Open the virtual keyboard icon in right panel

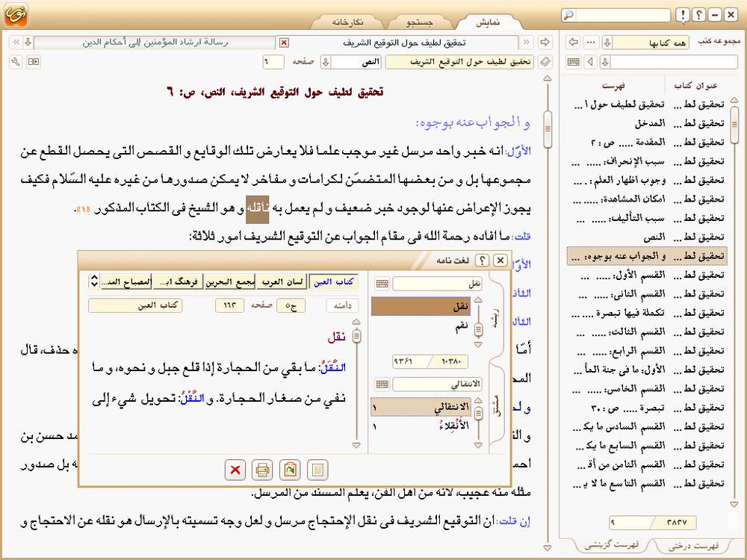(x=574, y=62)
